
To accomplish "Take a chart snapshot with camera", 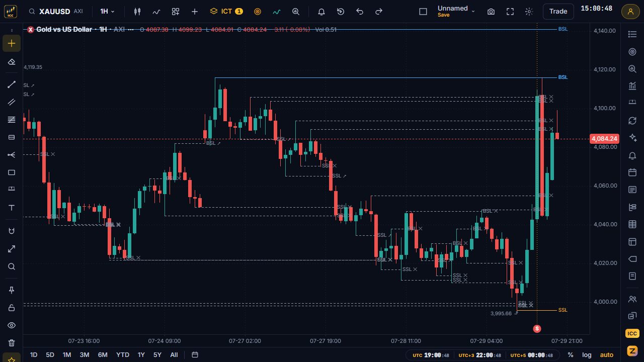I will tap(491, 12).
